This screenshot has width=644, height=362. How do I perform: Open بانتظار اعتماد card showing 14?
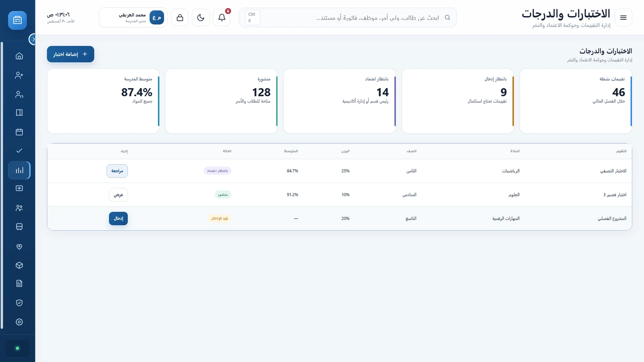pyautogui.click(x=340, y=101)
